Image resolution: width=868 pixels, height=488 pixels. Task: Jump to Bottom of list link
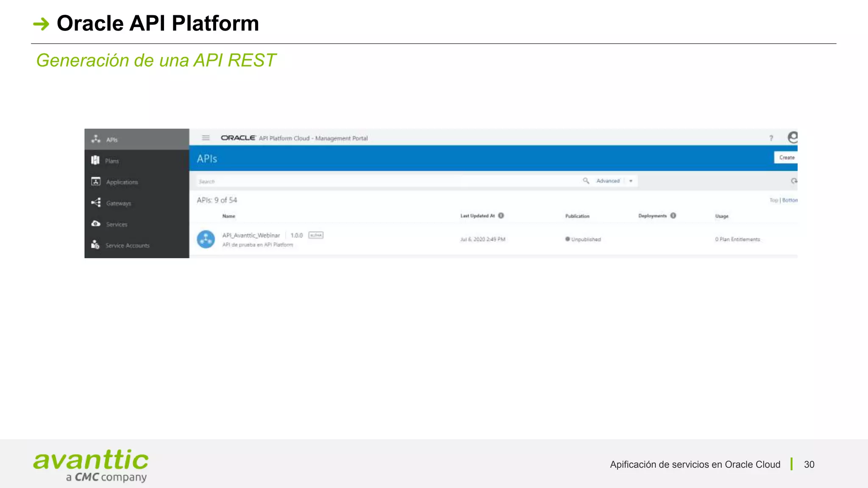click(790, 200)
